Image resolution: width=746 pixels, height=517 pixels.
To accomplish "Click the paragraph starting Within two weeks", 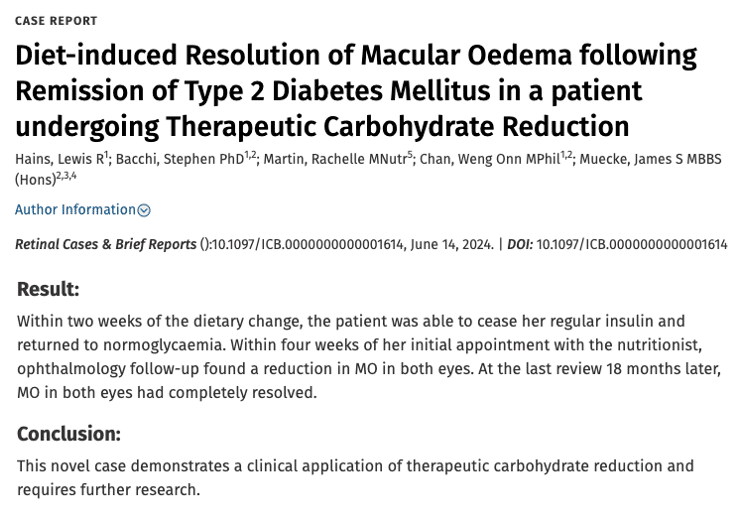I will (x=369, y=357).
